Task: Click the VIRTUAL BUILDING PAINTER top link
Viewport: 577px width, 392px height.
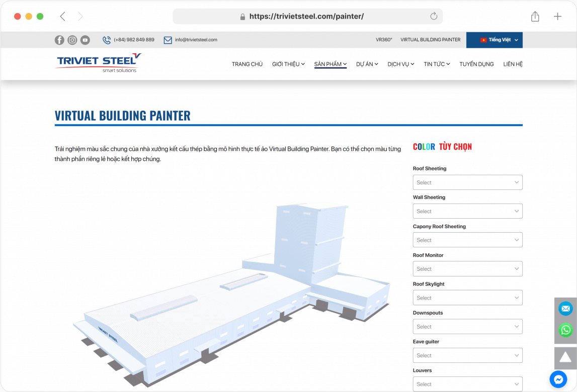Action: tap(430, 40)
